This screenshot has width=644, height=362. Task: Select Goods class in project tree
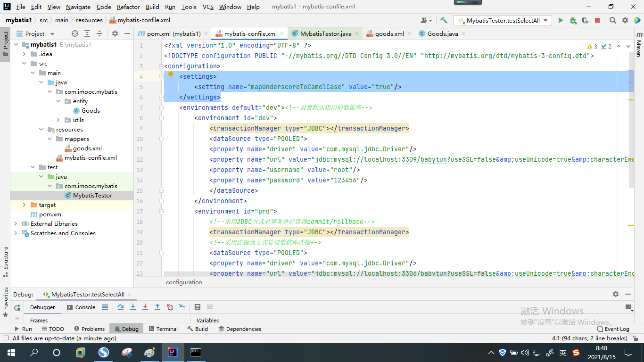point(91,111)
